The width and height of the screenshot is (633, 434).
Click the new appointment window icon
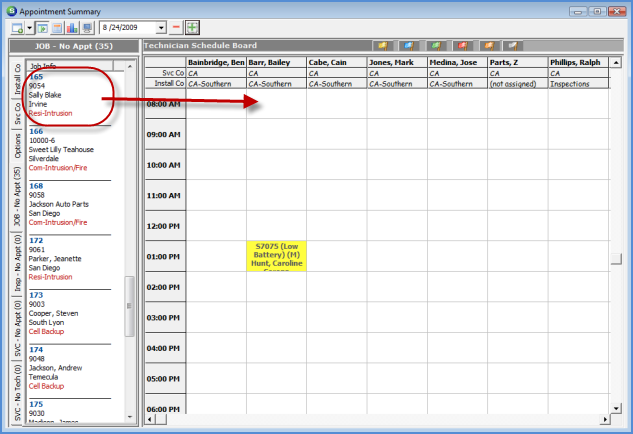click(x=17, y=28)
